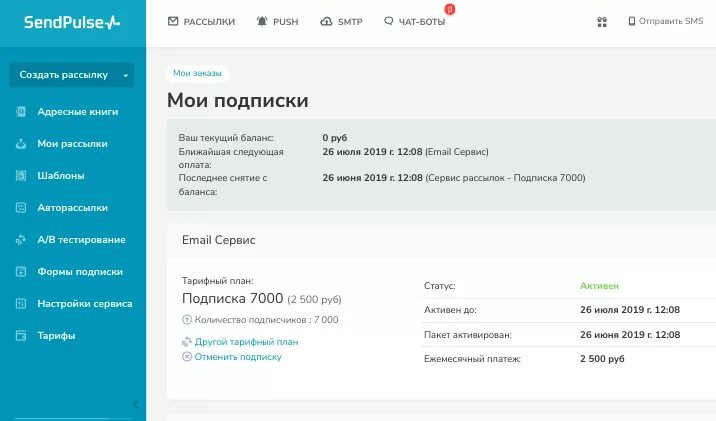Click the Чат-боты speech bubble icon
This screenshot has width=716, height=421.
tap(389, 21)
